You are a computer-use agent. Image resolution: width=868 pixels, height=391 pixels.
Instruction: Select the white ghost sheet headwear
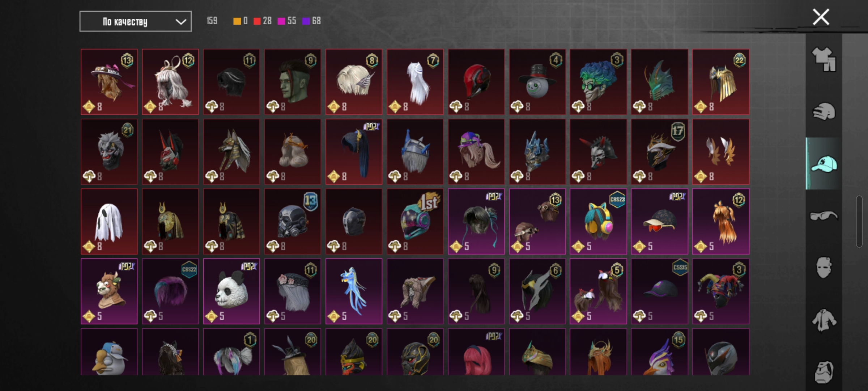(109, 221)
